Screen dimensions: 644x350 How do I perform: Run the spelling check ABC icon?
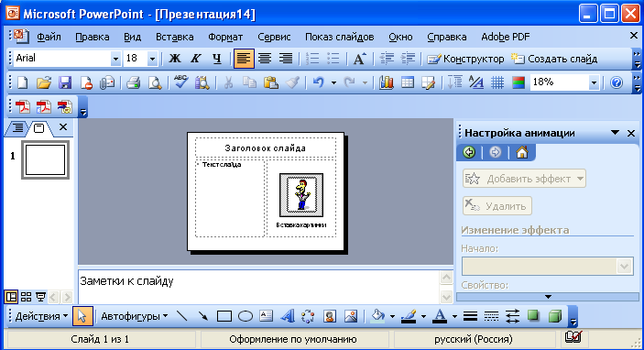(180, 82)
